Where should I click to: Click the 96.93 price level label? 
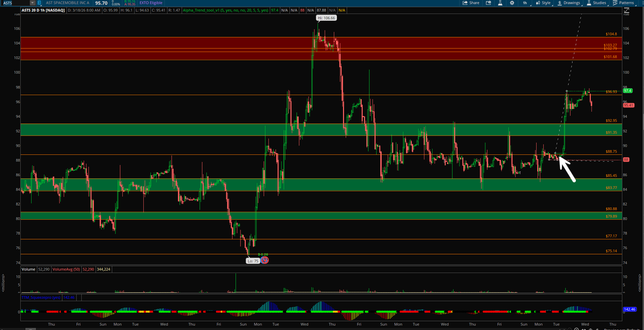point(611,91)
